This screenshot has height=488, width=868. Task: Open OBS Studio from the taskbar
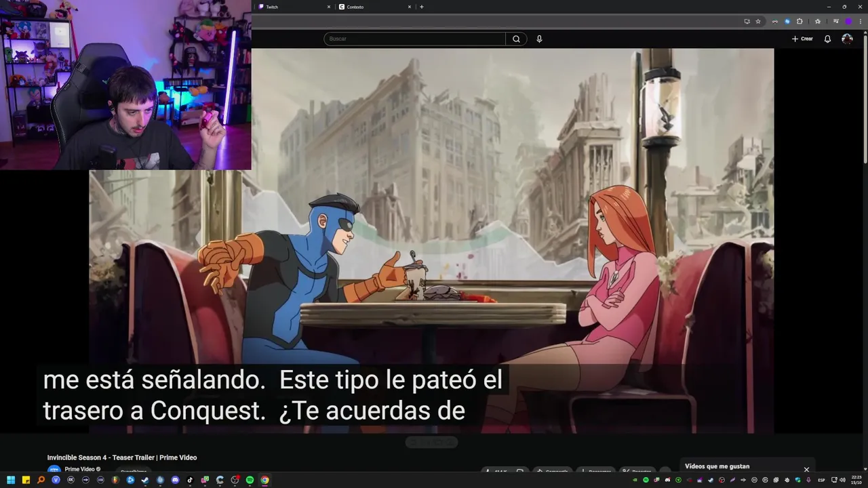click(x=235, y=480)
